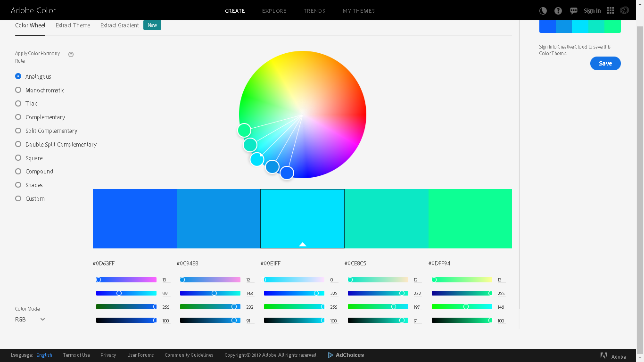Open the User Forums link

[x=140, y=355]
